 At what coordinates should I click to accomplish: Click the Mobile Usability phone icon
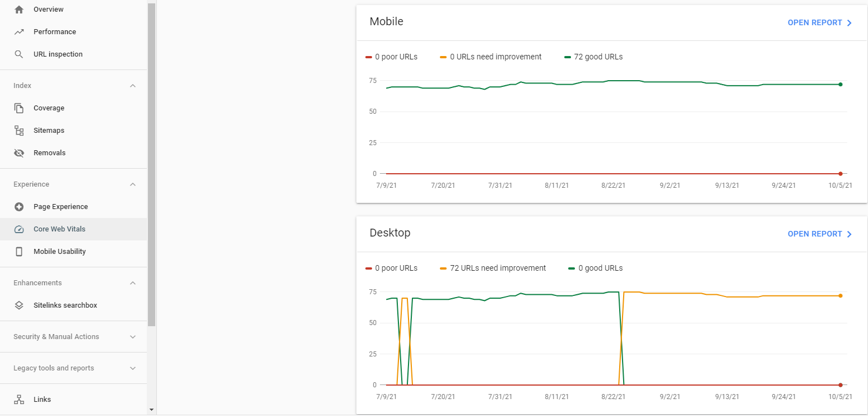[19, 252]
